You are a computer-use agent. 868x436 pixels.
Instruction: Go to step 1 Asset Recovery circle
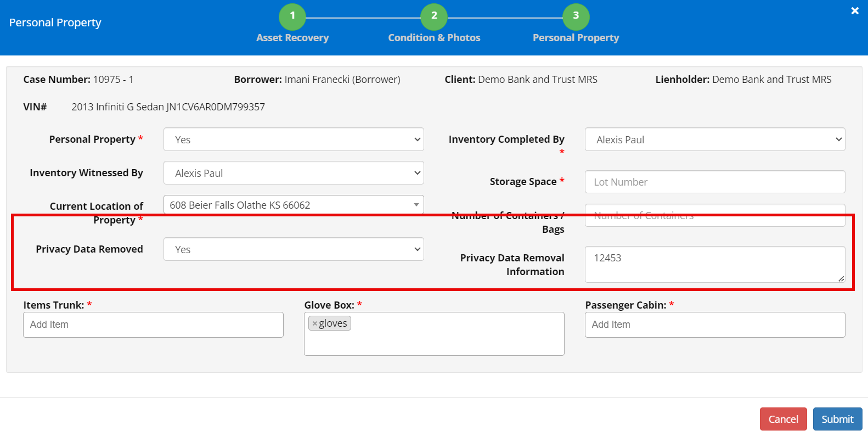click(x=292, y=16)
